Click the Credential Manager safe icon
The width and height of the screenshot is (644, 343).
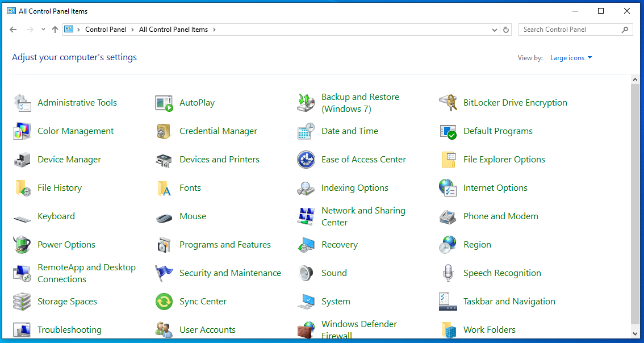tap(164, 131)
